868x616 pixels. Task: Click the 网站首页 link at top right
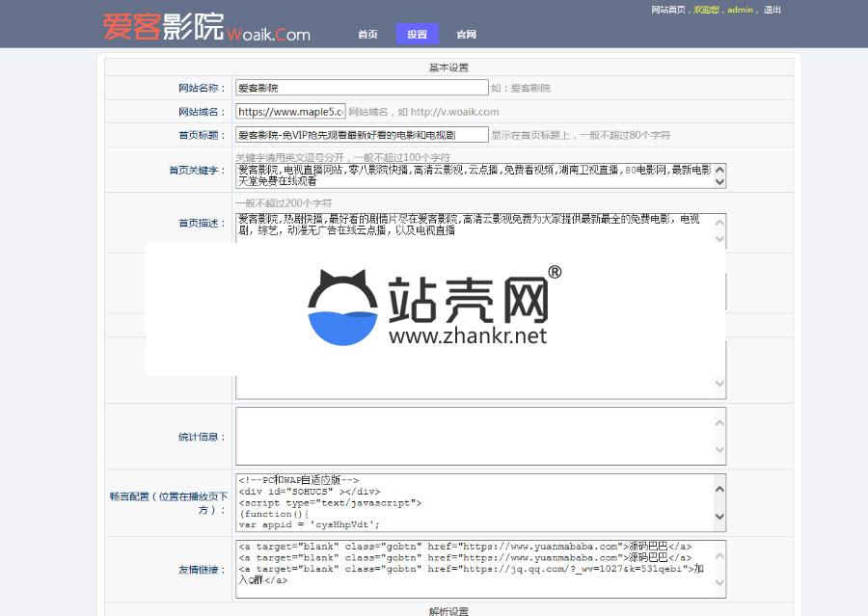(668, 10)
